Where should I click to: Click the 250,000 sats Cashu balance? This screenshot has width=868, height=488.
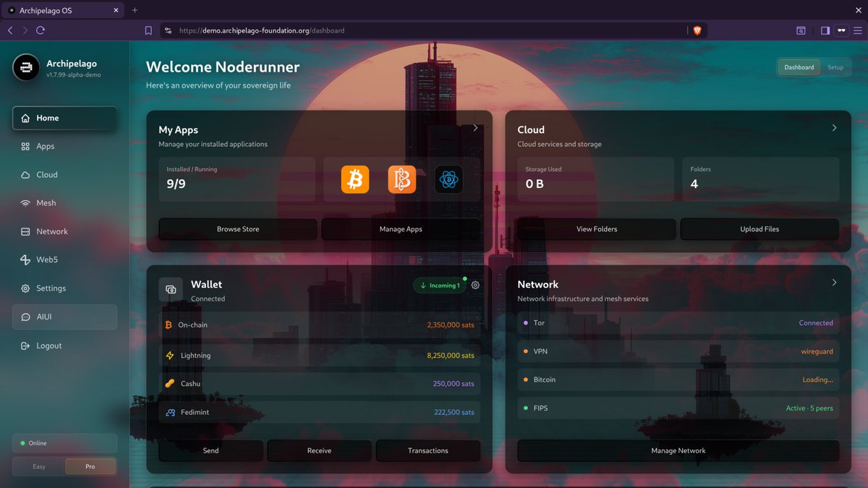click(x=454, y=384)
